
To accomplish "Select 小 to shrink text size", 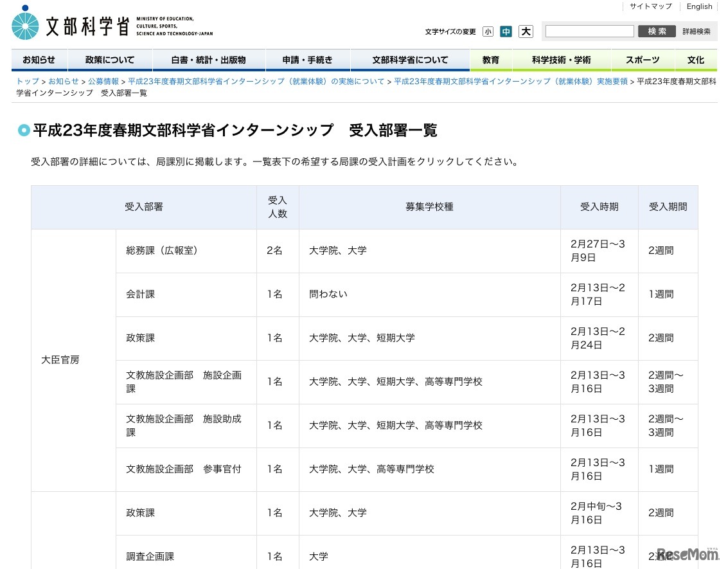I will (488, 31).
